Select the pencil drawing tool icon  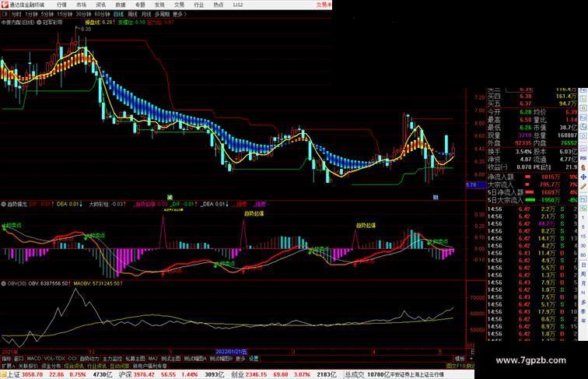click(583, 186)
